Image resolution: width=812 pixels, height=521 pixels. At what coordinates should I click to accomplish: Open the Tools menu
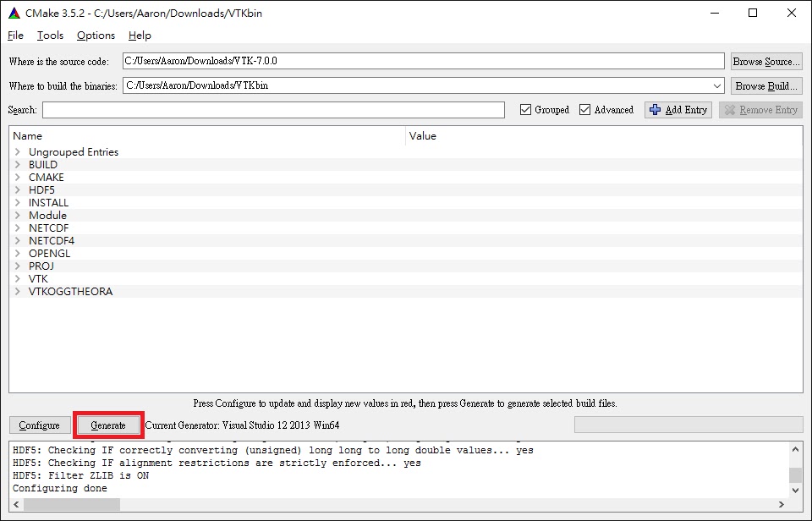point(50,36)
